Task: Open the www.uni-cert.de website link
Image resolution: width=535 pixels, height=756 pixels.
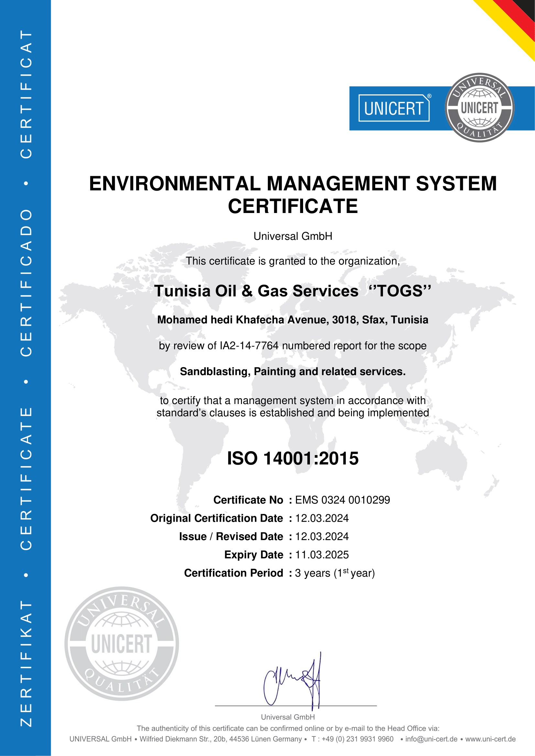Action: (x=490, y=739)
